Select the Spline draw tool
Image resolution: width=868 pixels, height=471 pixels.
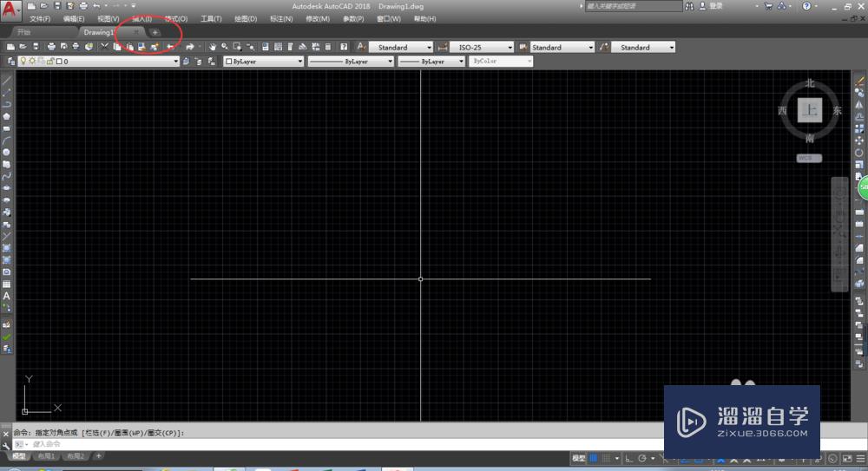coord(7,176)
